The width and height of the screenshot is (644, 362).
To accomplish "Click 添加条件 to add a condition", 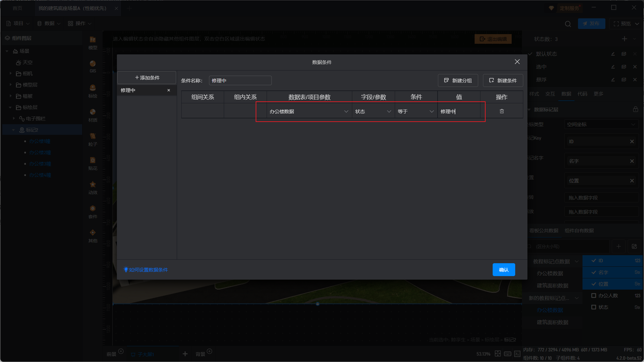I will point(147,78).
